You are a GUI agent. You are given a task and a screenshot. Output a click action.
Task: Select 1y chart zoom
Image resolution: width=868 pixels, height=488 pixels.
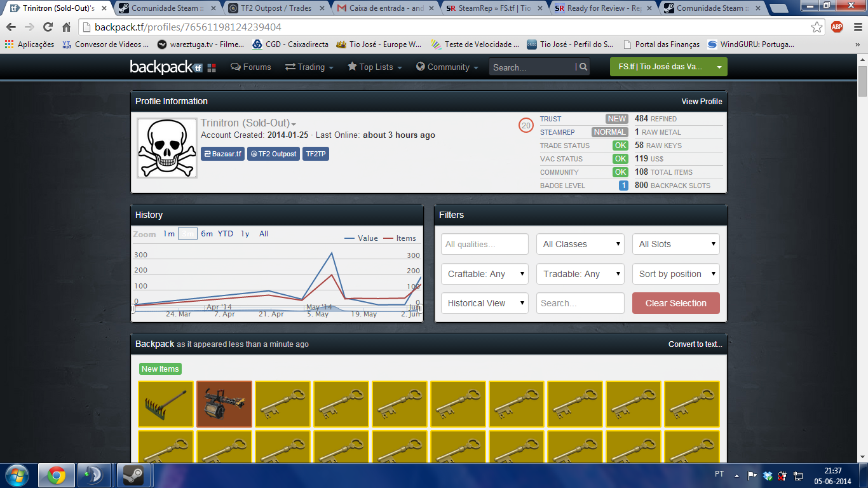click(x=245, y=234)
